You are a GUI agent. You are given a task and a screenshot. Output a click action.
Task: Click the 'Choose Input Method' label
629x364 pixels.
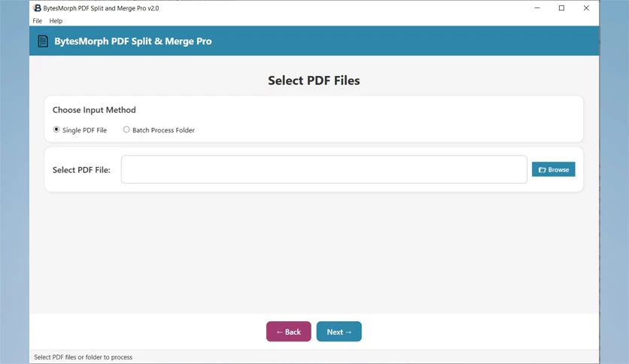point(94,110)
